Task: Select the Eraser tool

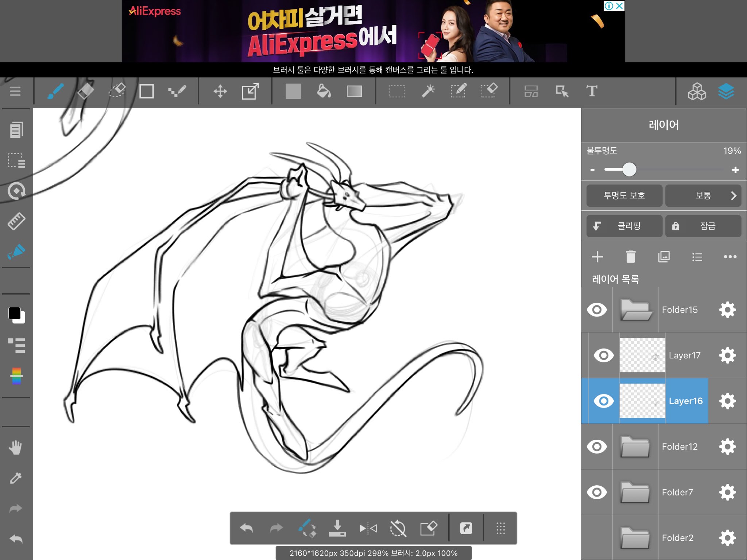Action: coord(86,91)
